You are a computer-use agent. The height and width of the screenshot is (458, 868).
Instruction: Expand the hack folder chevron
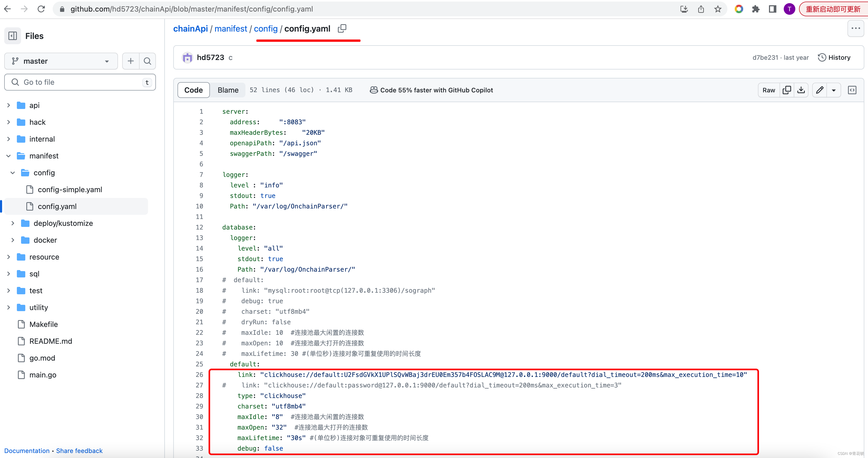click(9, 122)
